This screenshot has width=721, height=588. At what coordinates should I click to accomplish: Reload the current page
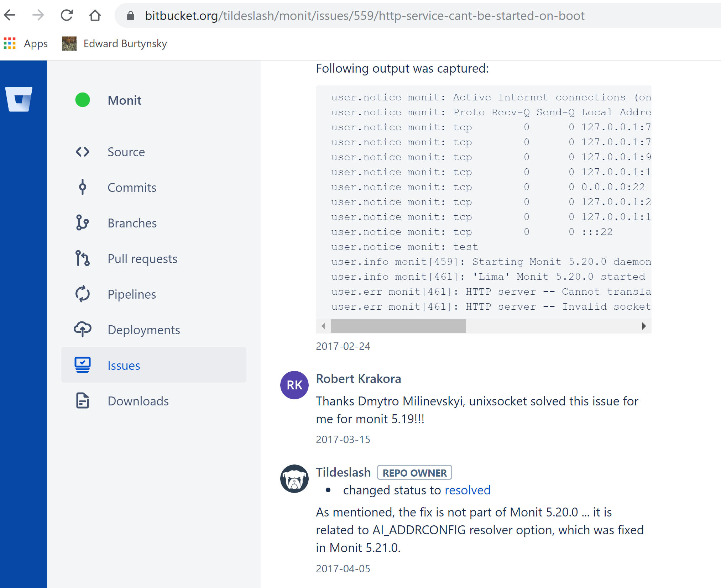[67, 15]
